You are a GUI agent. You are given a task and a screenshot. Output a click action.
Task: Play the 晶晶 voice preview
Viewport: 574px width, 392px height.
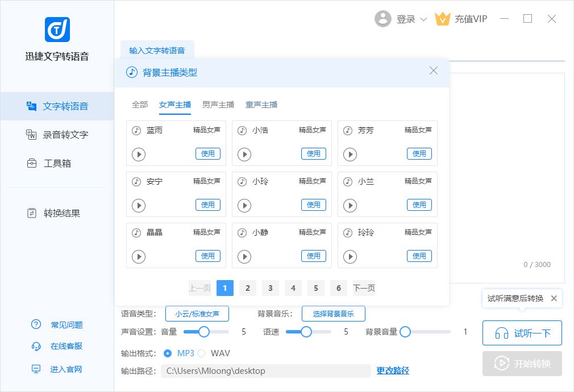(x=139, y=257)
